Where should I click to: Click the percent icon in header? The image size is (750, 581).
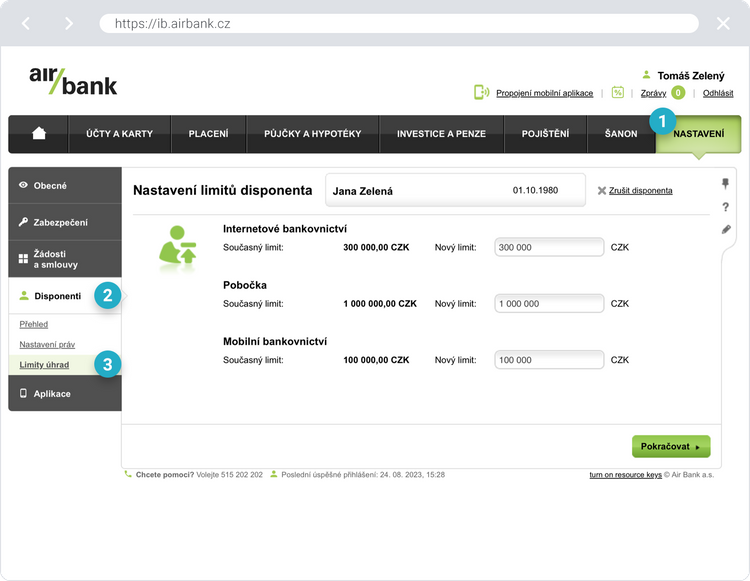pyautogui.click(x=618, y=93)
